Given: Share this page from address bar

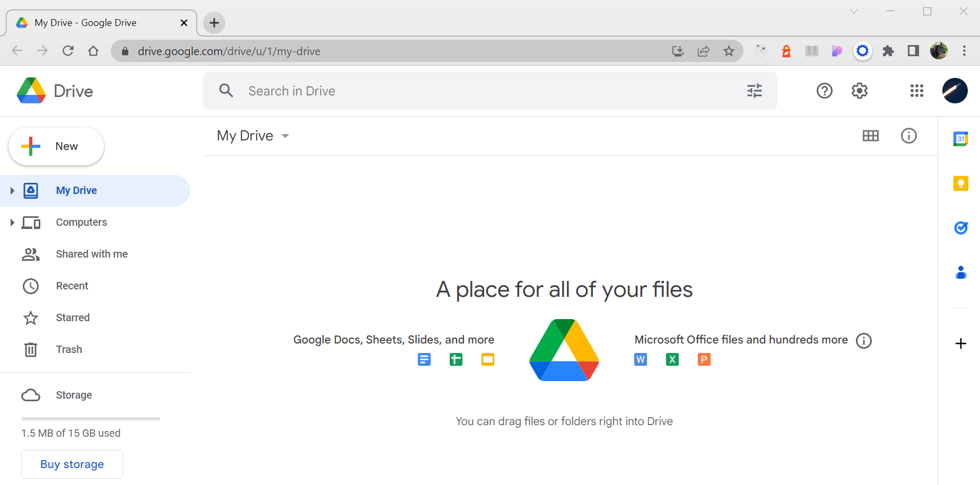Looking at the screenshot, I should pos(703,51).
